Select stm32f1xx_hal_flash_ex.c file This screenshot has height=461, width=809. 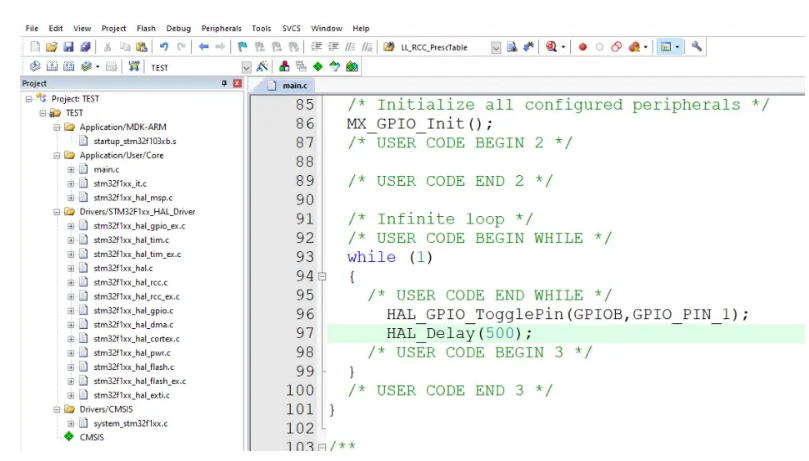[x=140, y=381]
